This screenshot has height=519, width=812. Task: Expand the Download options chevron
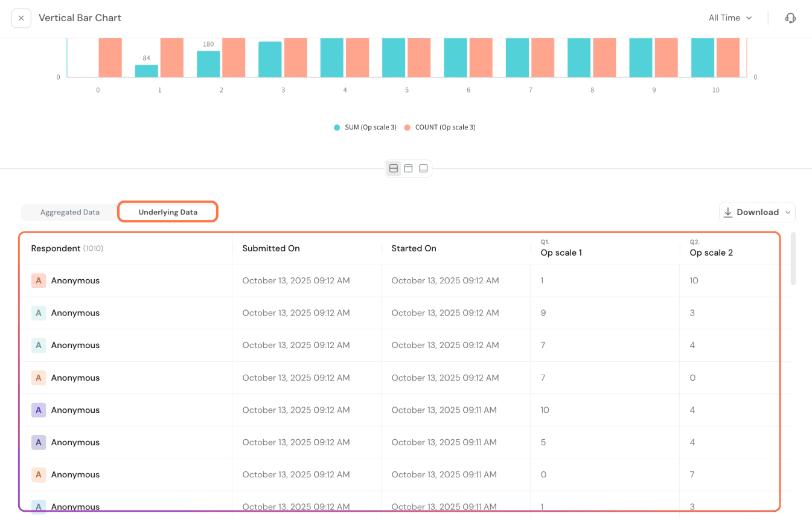[787, 212]
